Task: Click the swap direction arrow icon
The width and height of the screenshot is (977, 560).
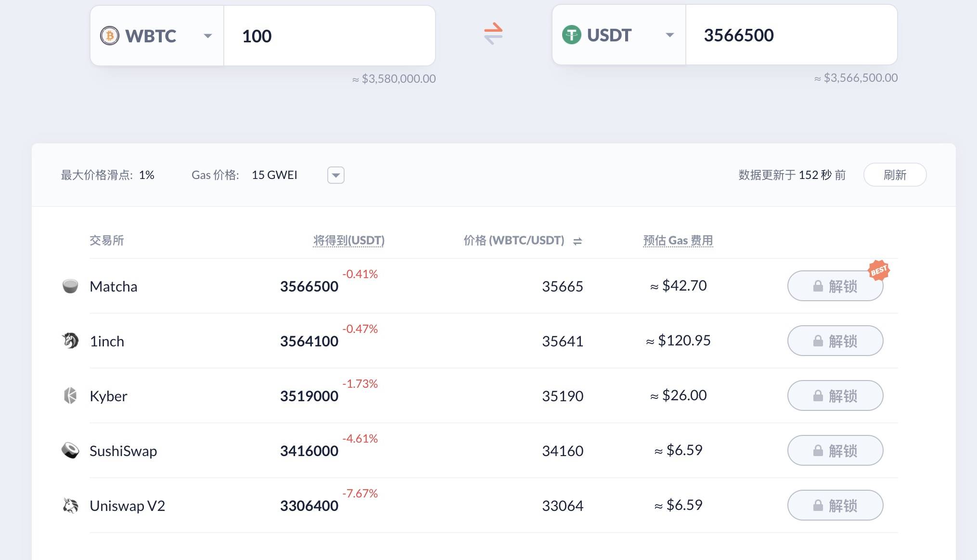Action: coord(493,34)
